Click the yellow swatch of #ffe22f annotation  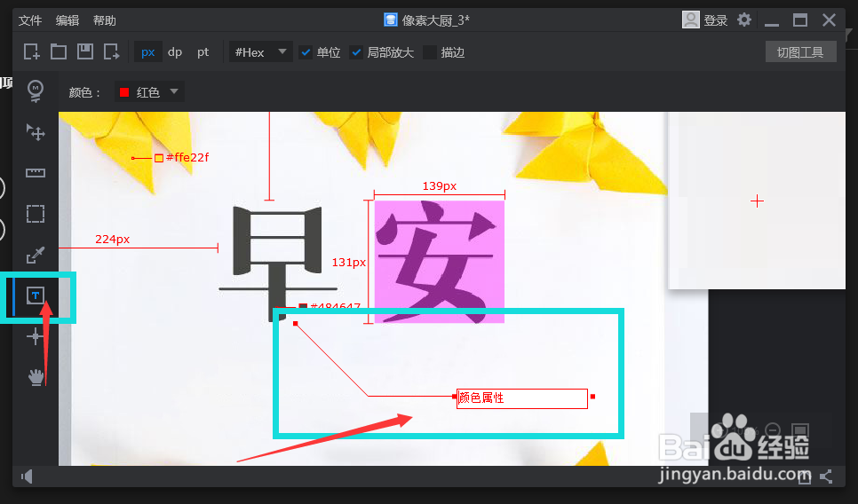click(x=159, y=158)
